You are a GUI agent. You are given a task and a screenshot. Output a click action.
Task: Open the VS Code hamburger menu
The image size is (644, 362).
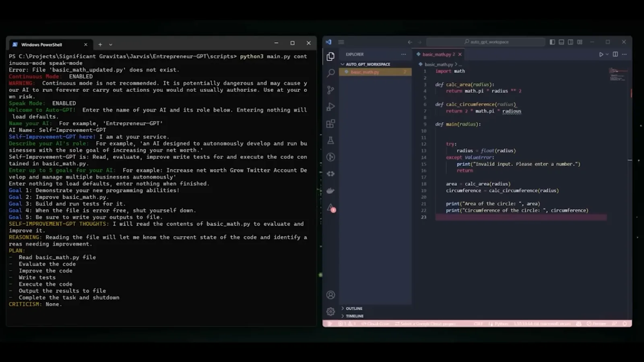pos(341,42)
